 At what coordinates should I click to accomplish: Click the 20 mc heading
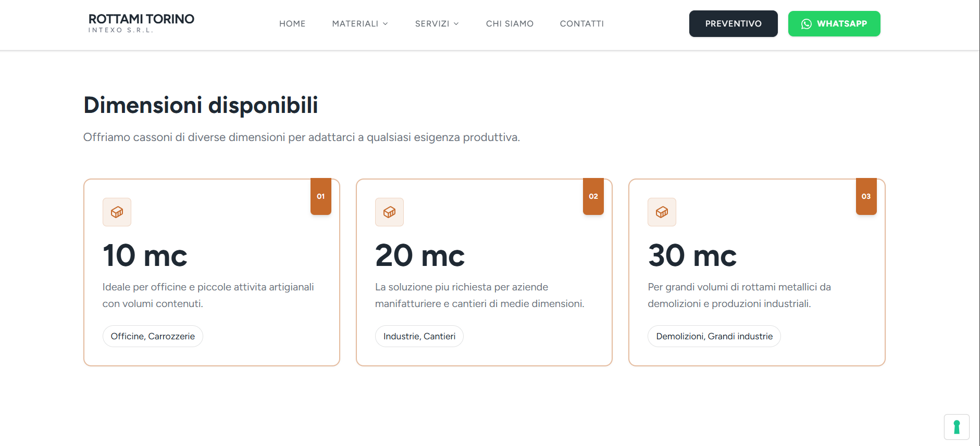pos(420,256)
